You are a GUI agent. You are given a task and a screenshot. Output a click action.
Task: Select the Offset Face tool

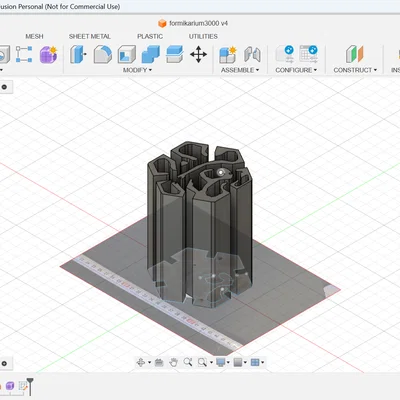175,54
